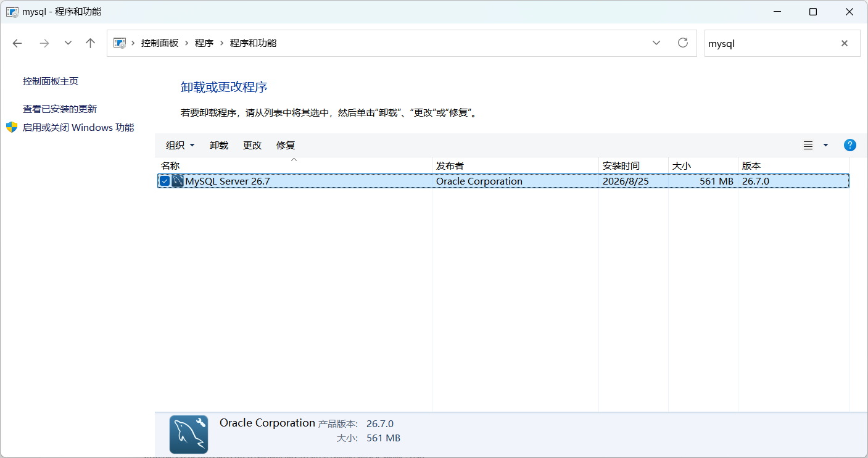Click the 2026/8/25 install date cell
The image size is (868, 458).
(626, 181)
